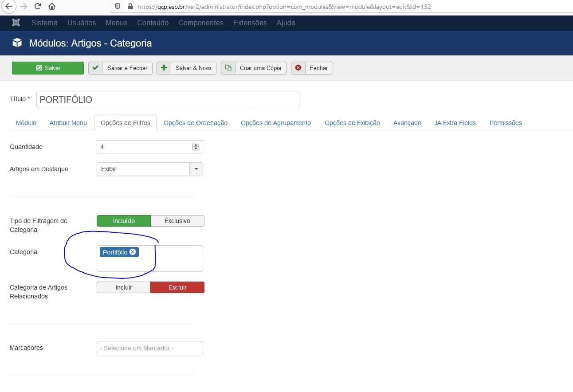This screenshot has height=392, width=573.
Task: Click the Título text field
Action: coord(168,99)
